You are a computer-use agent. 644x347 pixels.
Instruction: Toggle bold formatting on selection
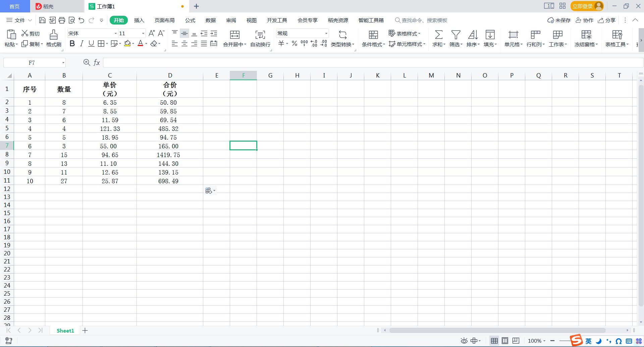(72, 43)
